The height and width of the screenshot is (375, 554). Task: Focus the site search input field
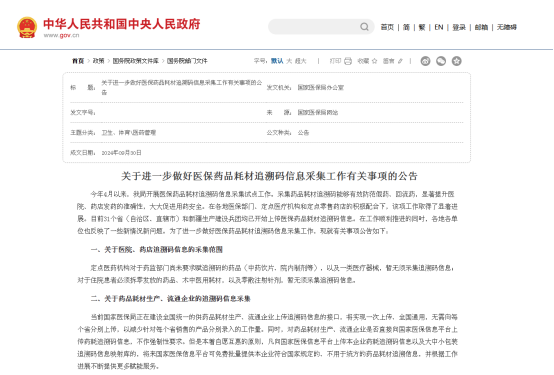pos(321,27)
